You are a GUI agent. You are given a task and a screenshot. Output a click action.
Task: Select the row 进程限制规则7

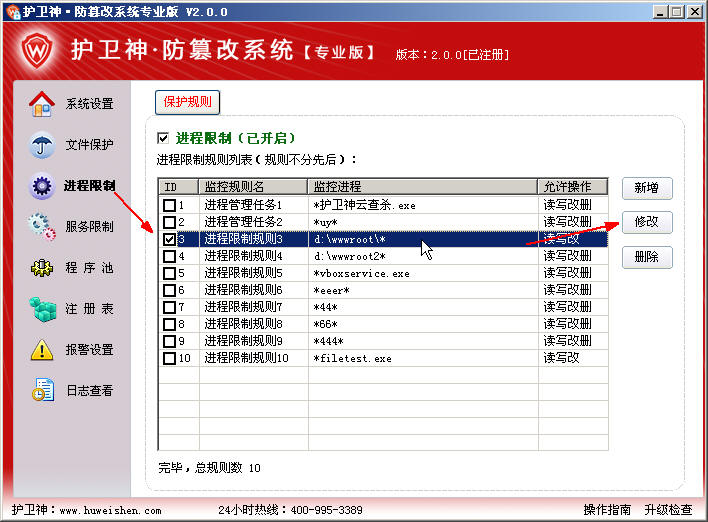pyautogui.click(x=383, y=308)
